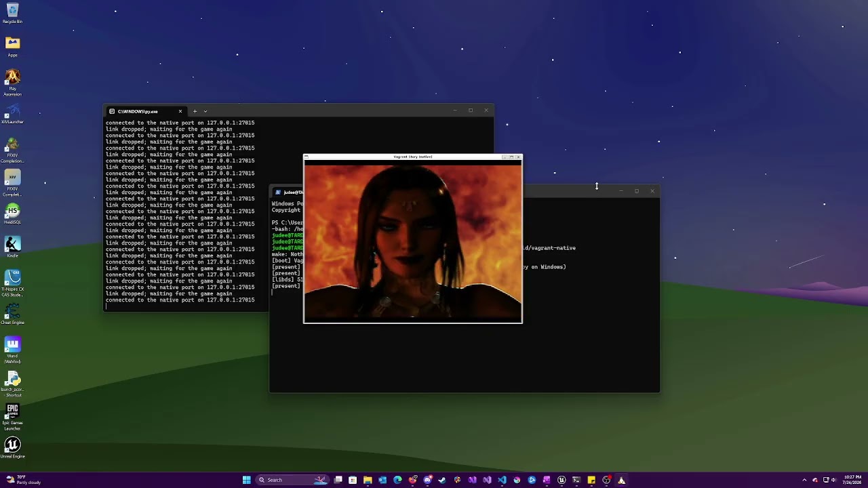
Task: Click the Vagrant Story native window title
Action: pos(412,157)
